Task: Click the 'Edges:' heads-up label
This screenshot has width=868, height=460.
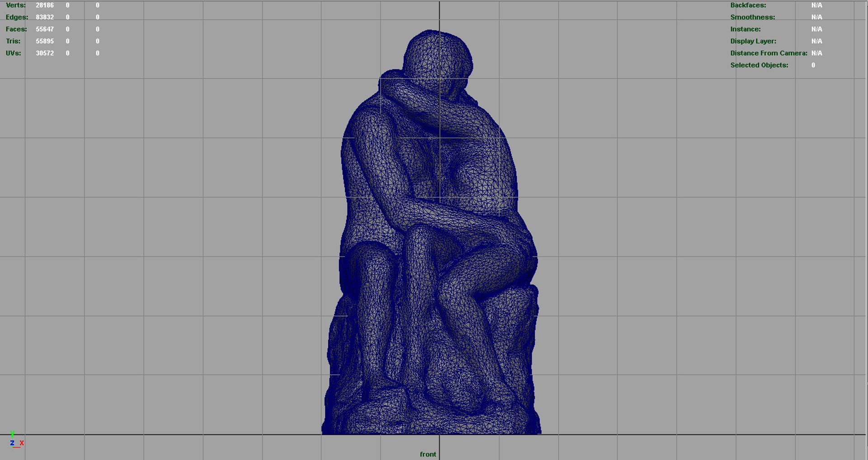Action: (17, 17)
